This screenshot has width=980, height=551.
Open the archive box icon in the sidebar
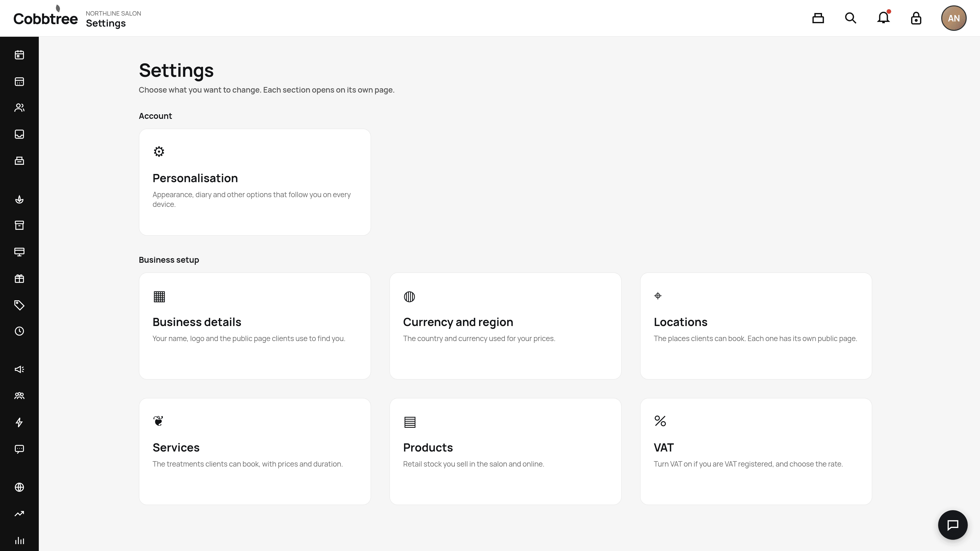coord(19,225)
